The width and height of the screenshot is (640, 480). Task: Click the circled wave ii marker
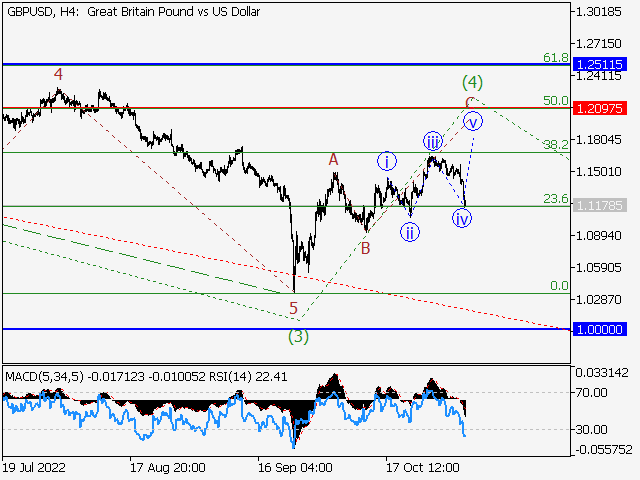pos(410,233)
